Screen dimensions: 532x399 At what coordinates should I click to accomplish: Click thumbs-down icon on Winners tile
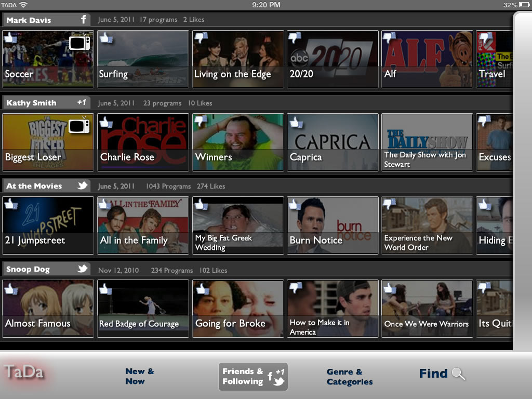pyautogui.click(x=201, y=121)
